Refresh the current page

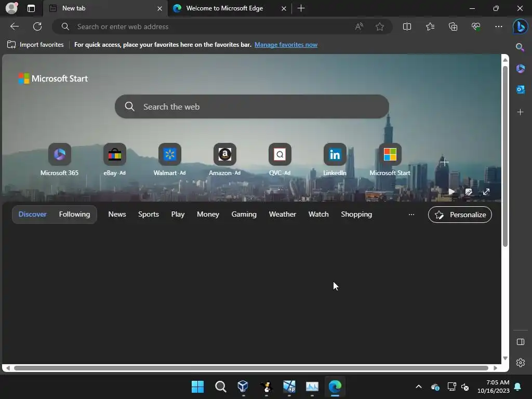click(37, 26)
